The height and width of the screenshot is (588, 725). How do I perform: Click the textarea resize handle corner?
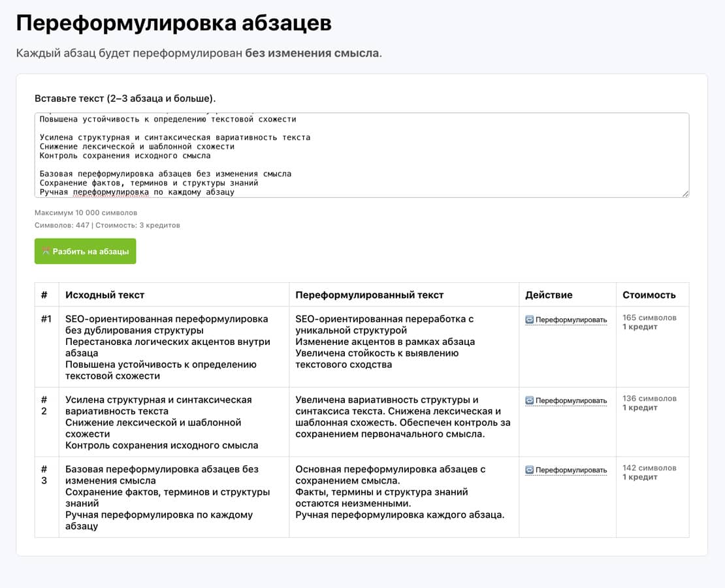click(x=685, y=193)
